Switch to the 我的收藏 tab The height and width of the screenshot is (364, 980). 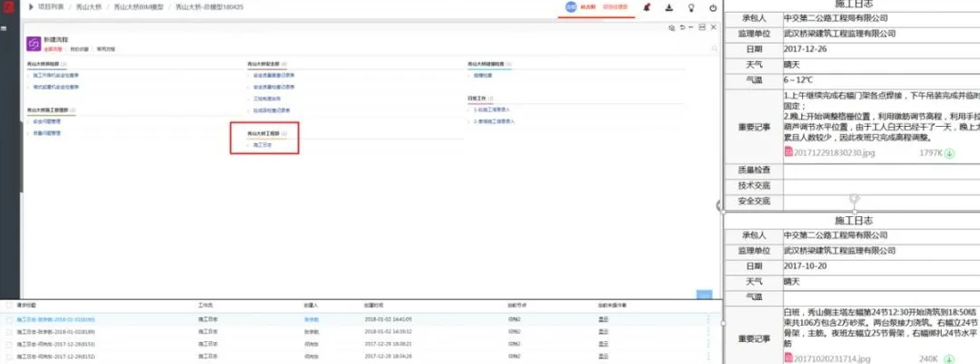click(78, 48)
